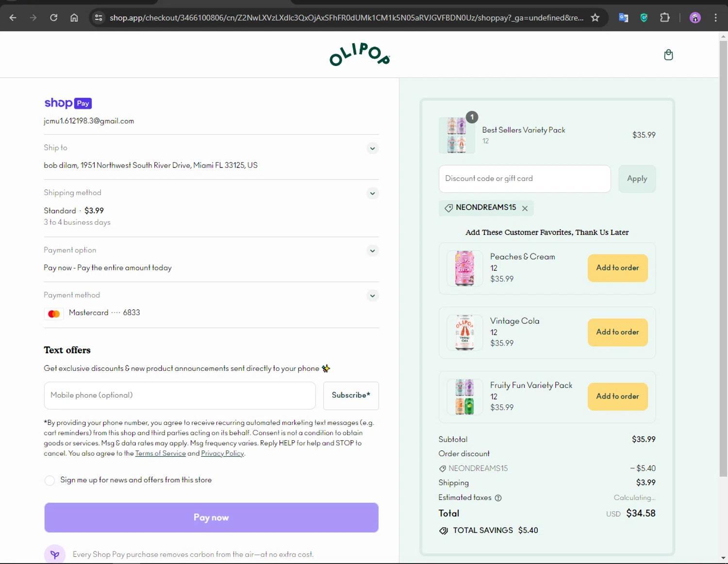
Task: Remove NEONDREAMS15 discount code
Action: click(x=525, y=208)
